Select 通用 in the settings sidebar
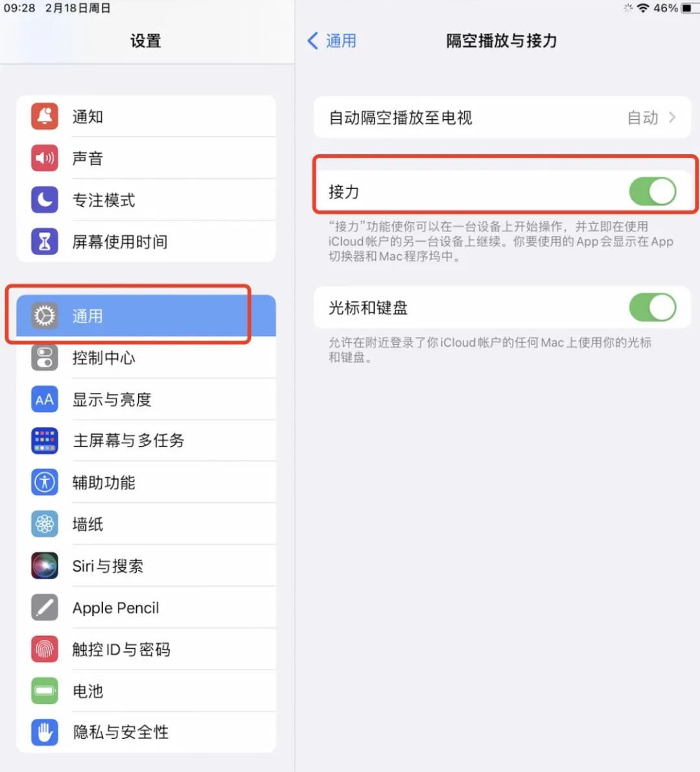The width and height of the screenshot is (700, 772). click(146, 316)
